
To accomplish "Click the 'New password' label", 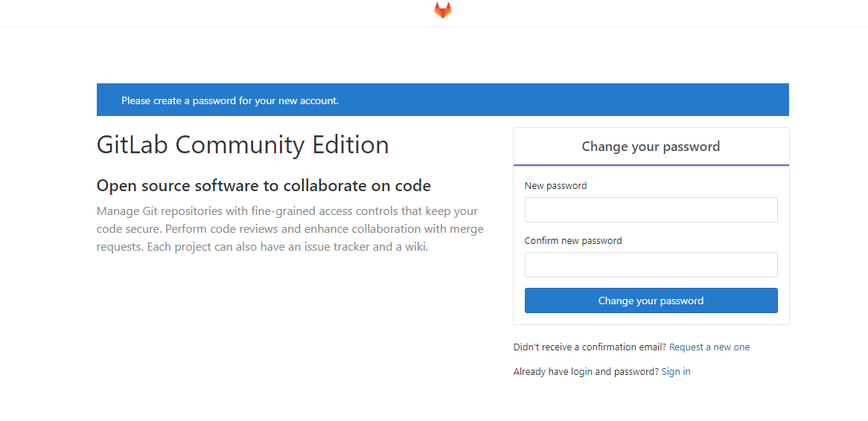I will pos(556,186).
